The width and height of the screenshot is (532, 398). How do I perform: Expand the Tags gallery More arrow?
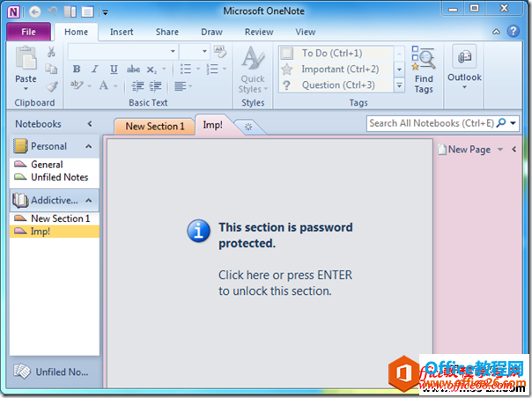click(399, 85)
